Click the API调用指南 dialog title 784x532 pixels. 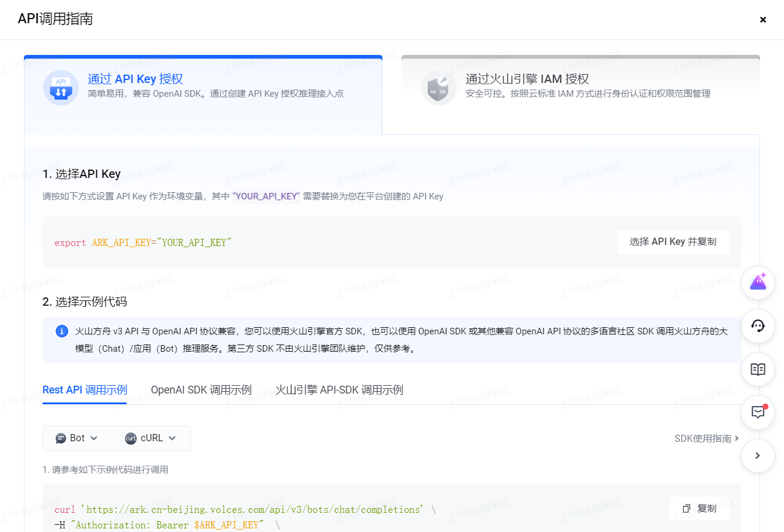(x=56, y=19)
